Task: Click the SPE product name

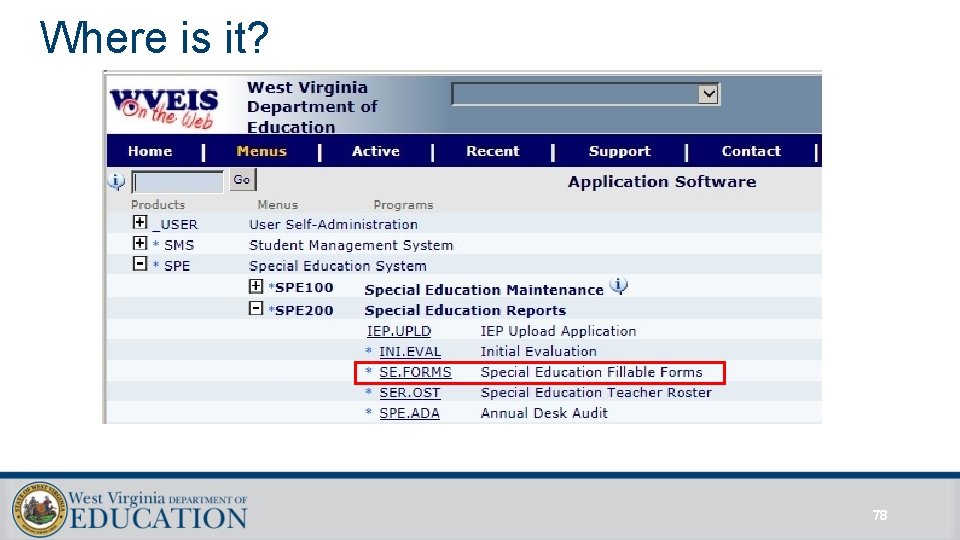Action: pyautogui.click(x=177, y=266)
